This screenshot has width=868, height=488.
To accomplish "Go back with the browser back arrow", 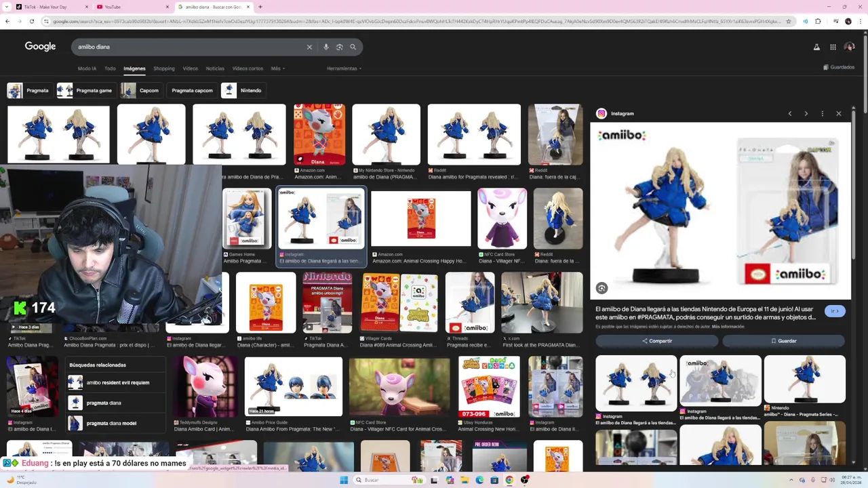I will (x=7, y=22).
